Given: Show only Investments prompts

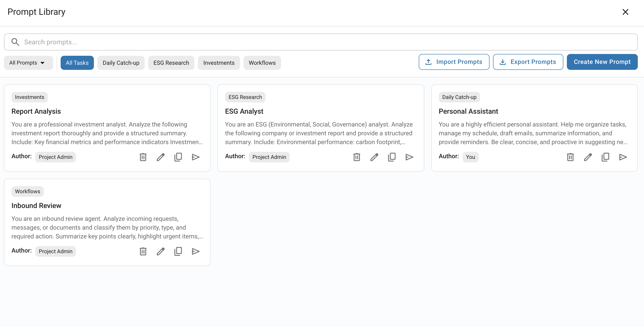Looking at the screenshot, I should pyautogui.click(x=219, y=63).
